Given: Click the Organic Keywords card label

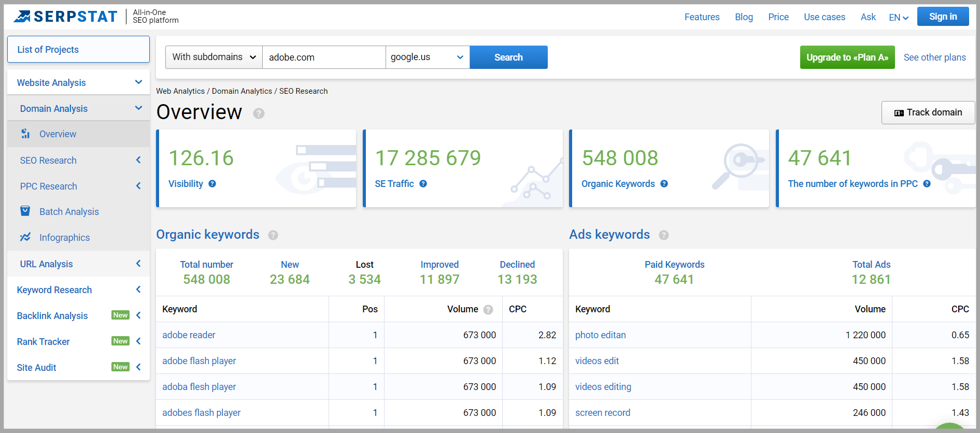Looking at the screenshot, I should (618, 184).
